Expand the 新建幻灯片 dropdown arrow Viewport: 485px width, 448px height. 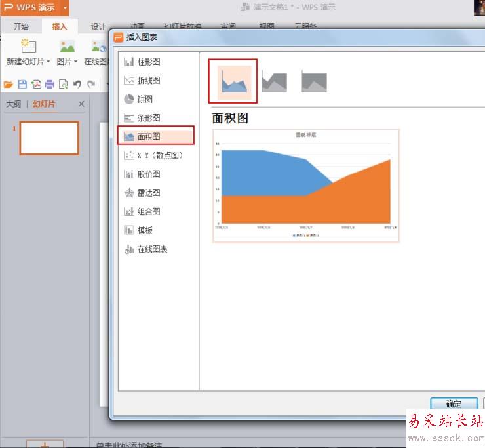[x=48, y=62]
